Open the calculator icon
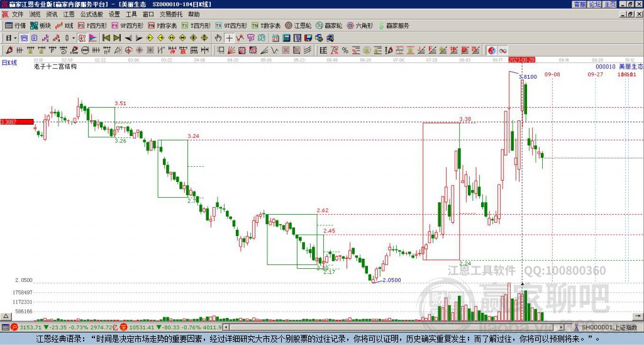 tap(287, 38)
